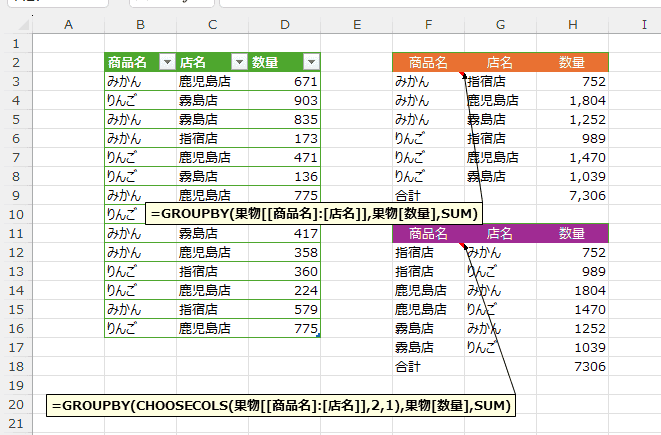Viewport: 661px width, 435px height.
Task: Open the 商品名 filter dropdown
Action: 167,62
